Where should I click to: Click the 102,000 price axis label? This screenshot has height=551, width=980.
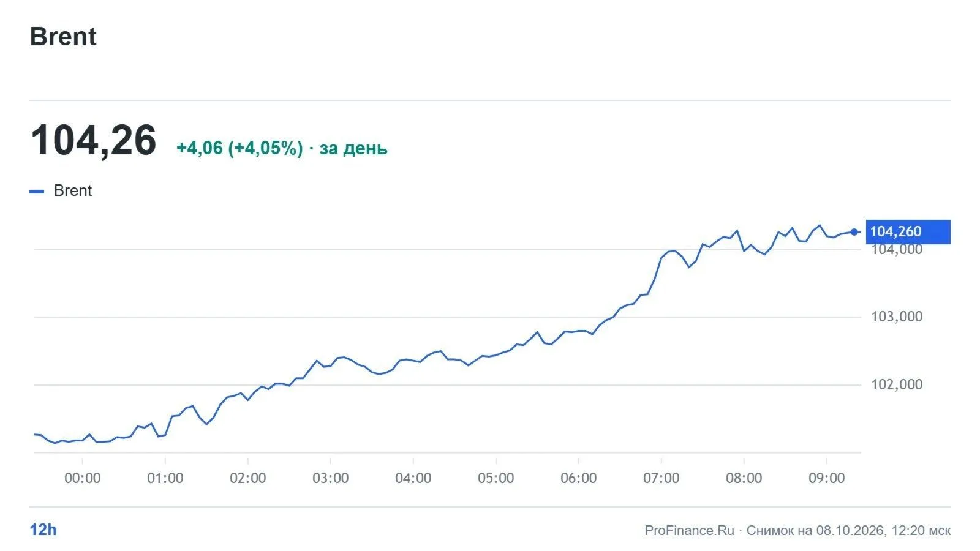(897, 384)
